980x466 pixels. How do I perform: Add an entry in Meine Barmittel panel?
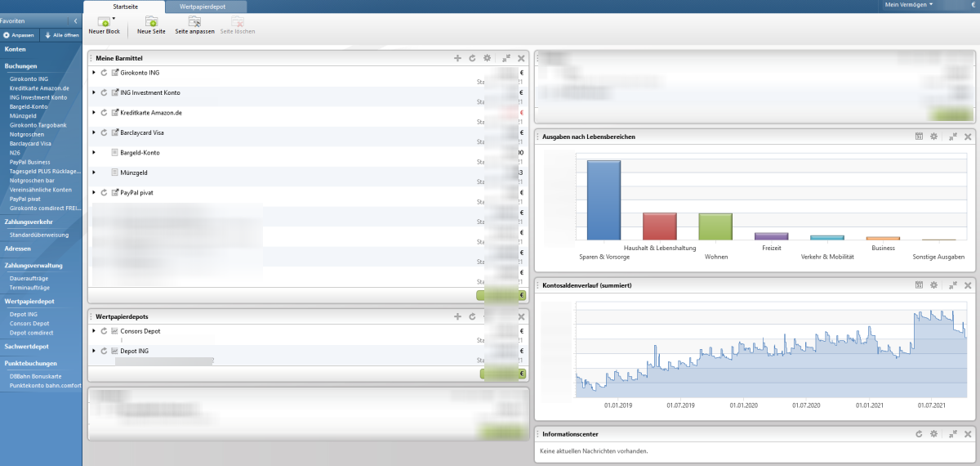pos(458,58)
